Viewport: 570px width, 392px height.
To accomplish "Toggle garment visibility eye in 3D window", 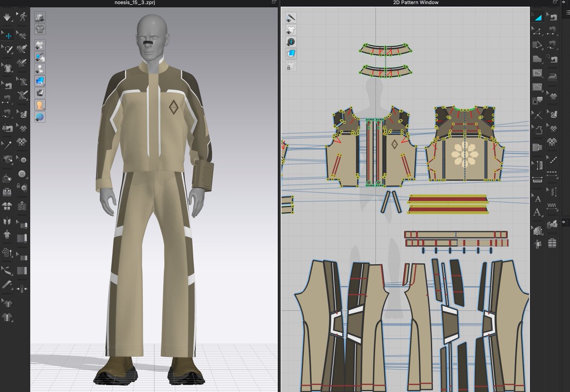I will tap(40, 46).
